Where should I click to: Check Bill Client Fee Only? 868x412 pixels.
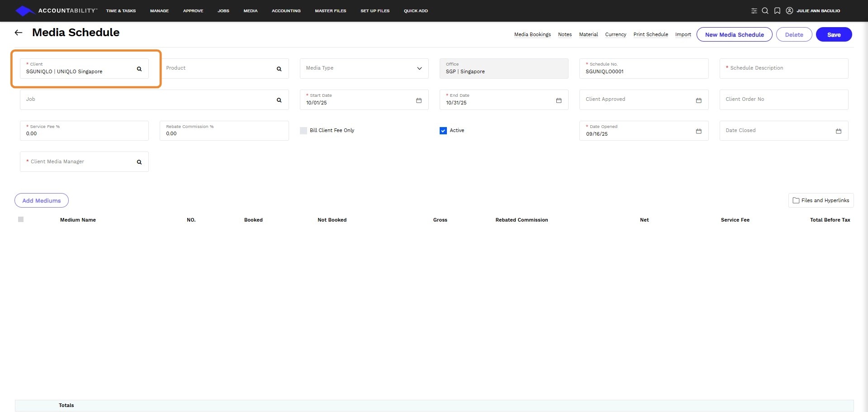pyautogui.click(x=304, y=131)
